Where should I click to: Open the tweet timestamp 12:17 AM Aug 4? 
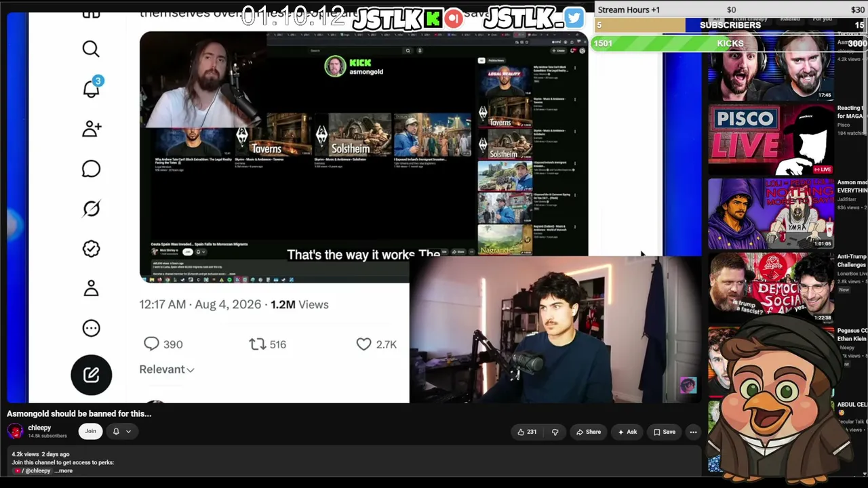(x=200, y=304)
